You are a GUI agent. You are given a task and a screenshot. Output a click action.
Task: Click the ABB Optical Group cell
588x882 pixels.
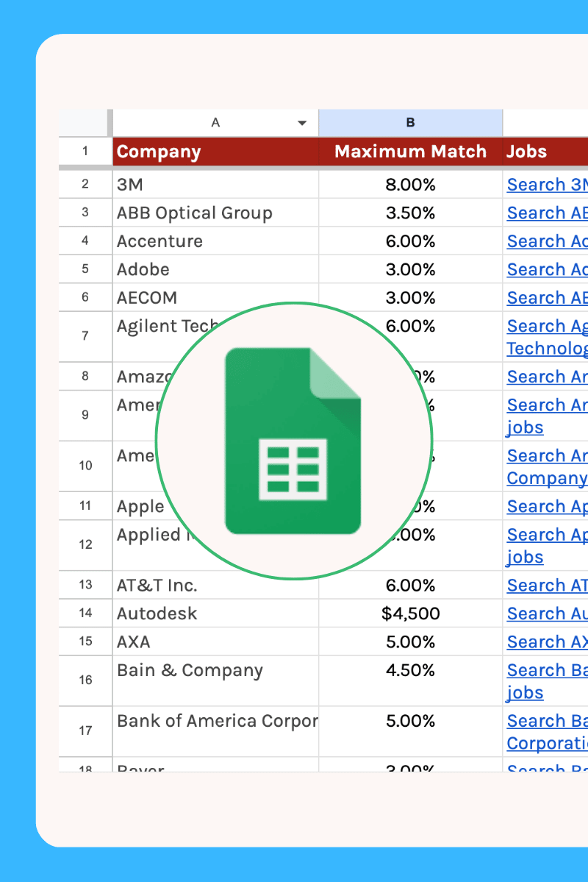[x=215, y=213]
